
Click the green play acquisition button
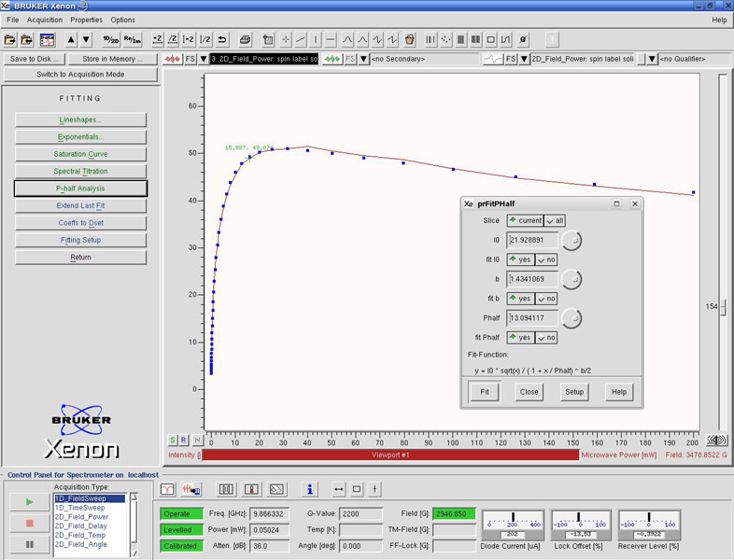tap(30, 502)
